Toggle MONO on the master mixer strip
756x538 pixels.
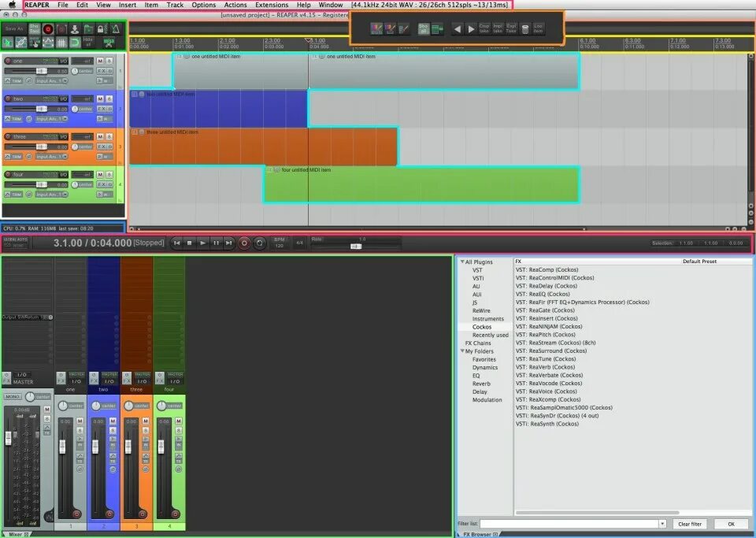(x=13, y=397)
